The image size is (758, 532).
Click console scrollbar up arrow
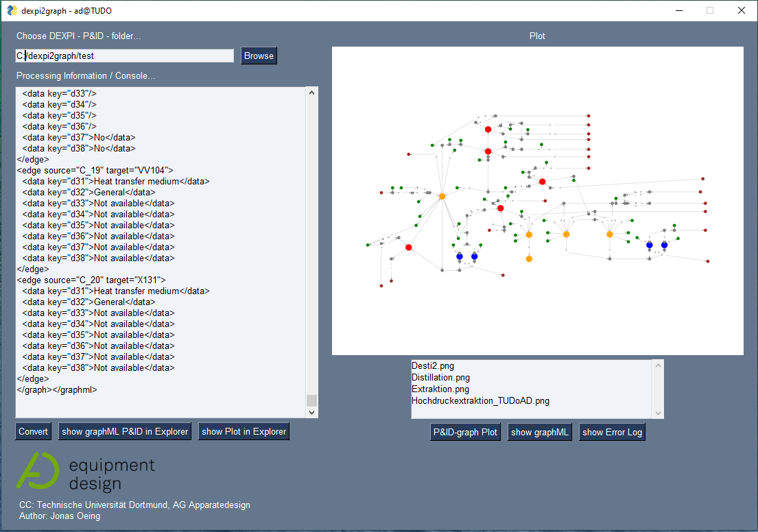pyautogui.click(x=312, y=93)
